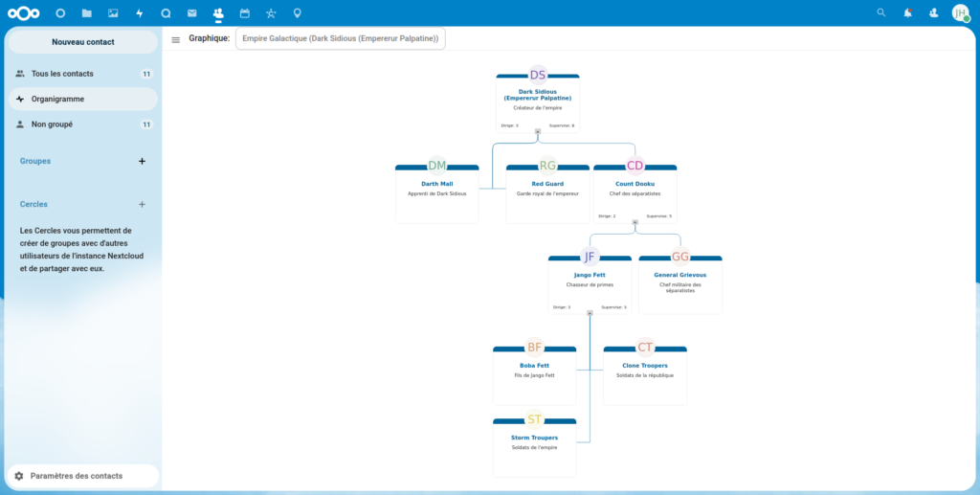
Task: Click the CT avatar
Action: pyautogui.click(x=645, y=347)
